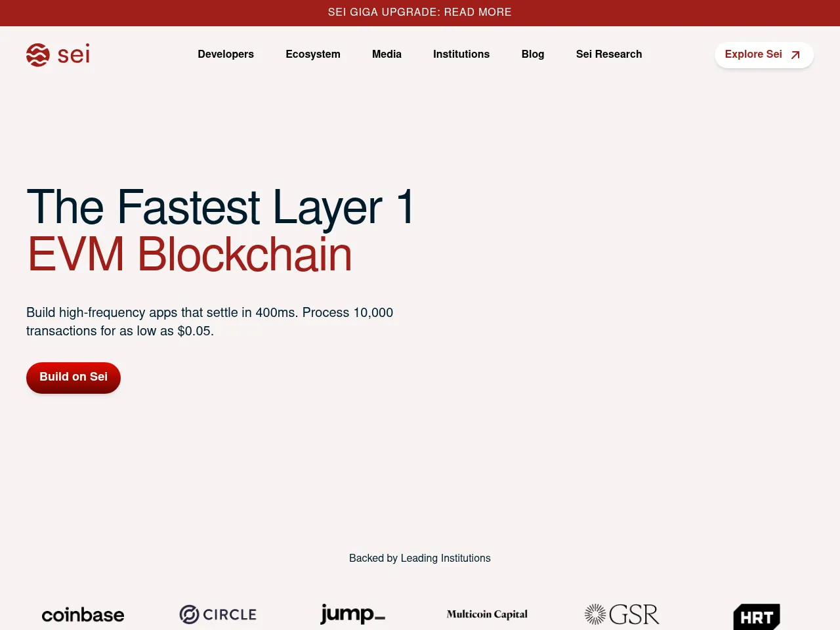The width and height of the screenshot is (840, 630).
Task: Click the arrow icon beside Explore Sei
Action: pyautogui.click(x=795, y=55)
